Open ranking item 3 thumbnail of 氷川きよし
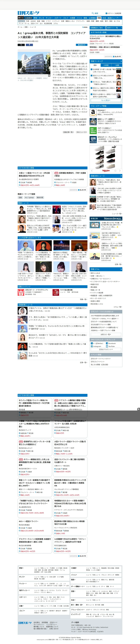Screen dimensions: 140x644 coord(119,83)
